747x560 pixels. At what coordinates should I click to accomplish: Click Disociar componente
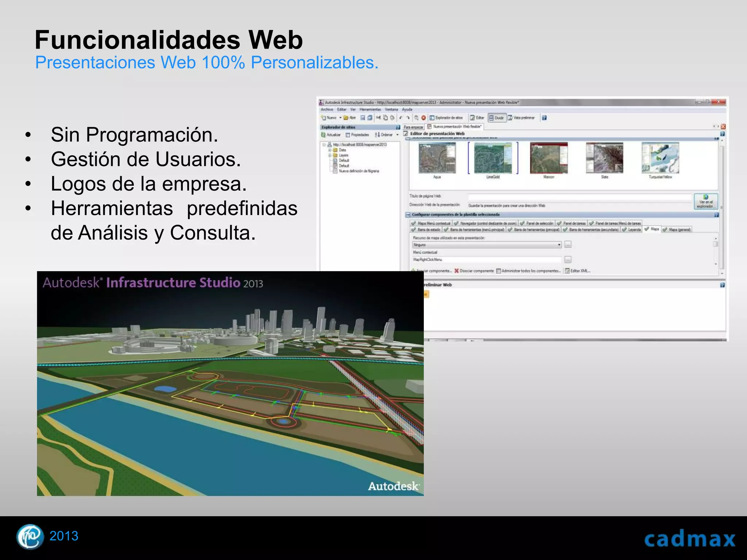coord(474,271)
